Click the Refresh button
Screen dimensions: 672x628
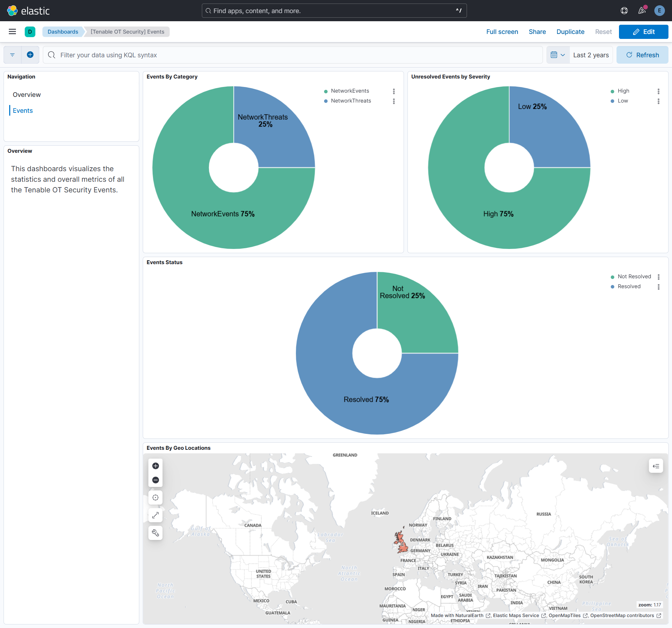(x=642, y=55)
